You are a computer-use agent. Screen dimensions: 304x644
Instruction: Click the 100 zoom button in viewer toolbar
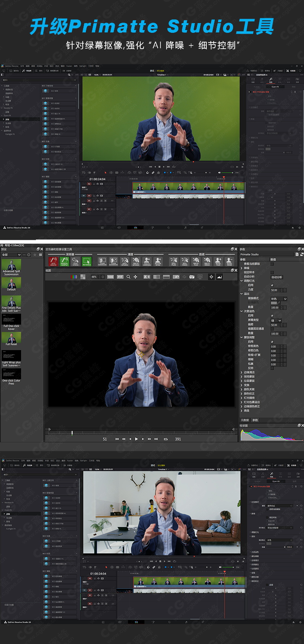[110, 277]
